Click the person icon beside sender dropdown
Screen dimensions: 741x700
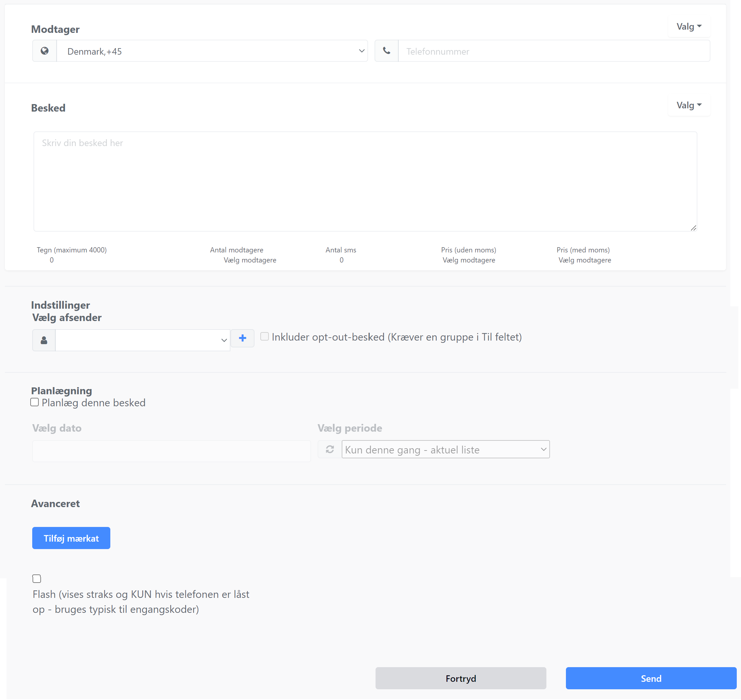point(44,340)
